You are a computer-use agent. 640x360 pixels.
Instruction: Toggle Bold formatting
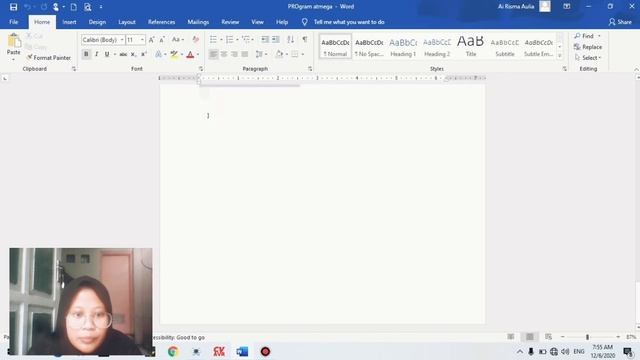pos(86,54)
